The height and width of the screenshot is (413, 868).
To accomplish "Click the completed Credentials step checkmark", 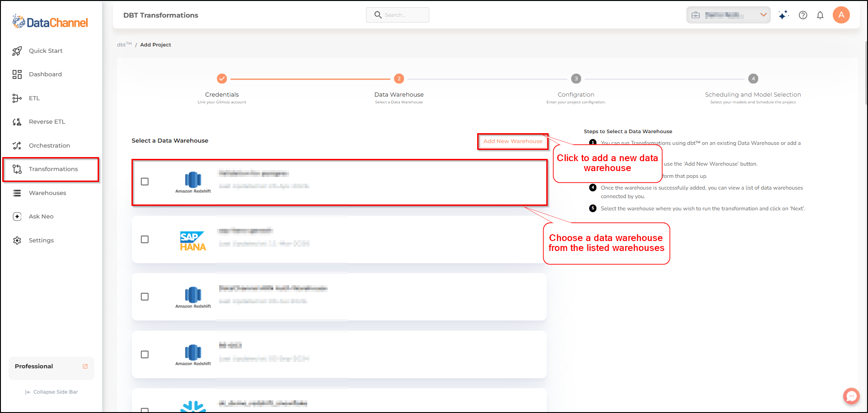I will point(222,79).
